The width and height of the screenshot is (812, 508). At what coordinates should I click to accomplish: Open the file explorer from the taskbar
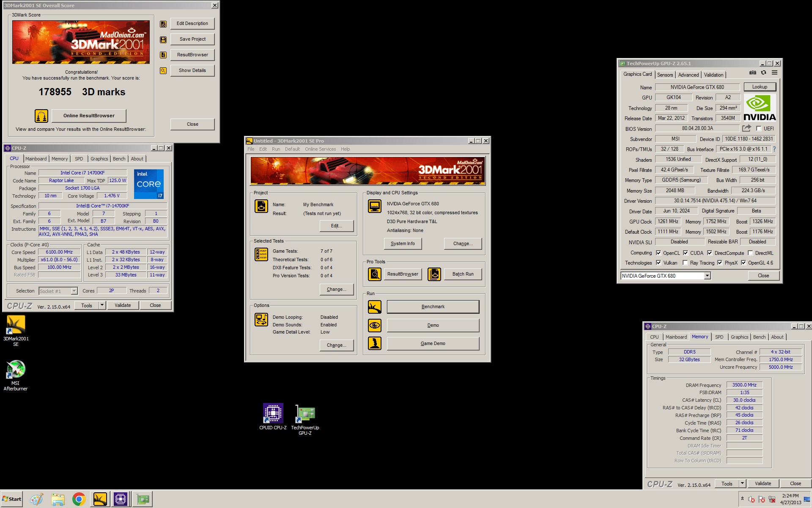(x=58, y=500)
